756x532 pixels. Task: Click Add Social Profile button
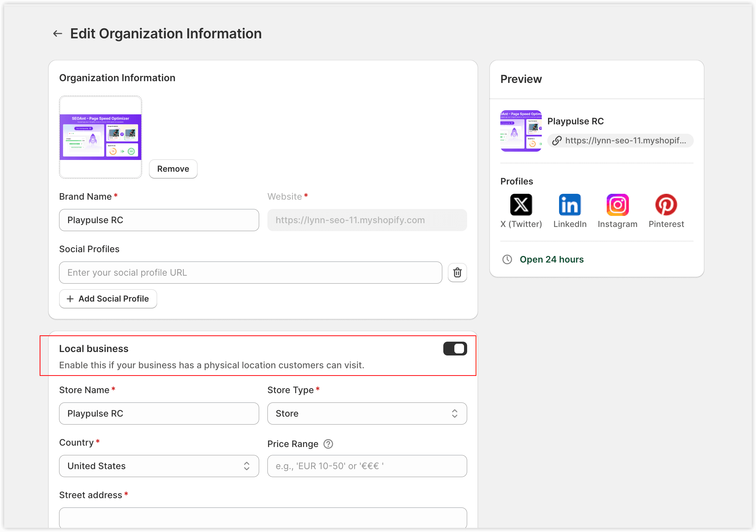[x=108, y=299]
